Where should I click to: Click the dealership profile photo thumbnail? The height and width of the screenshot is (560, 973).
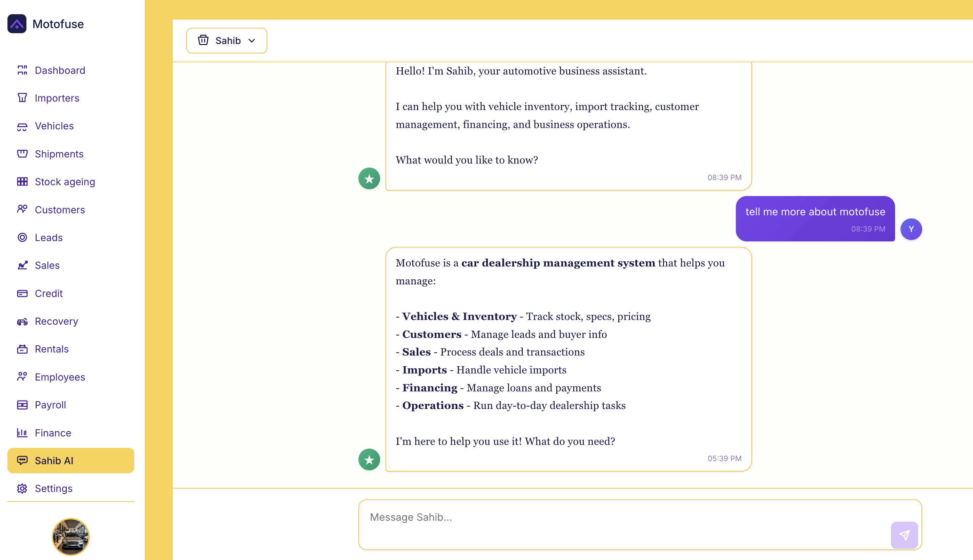point(71,537)
